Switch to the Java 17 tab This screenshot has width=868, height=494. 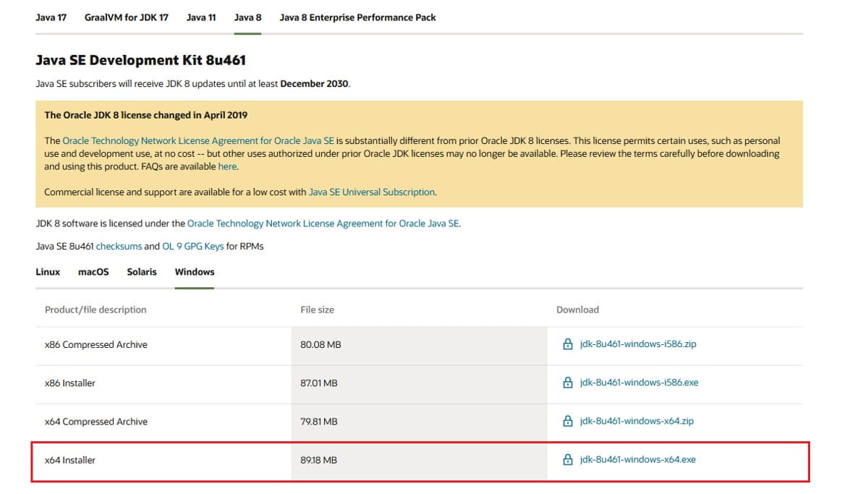(51, 17)
